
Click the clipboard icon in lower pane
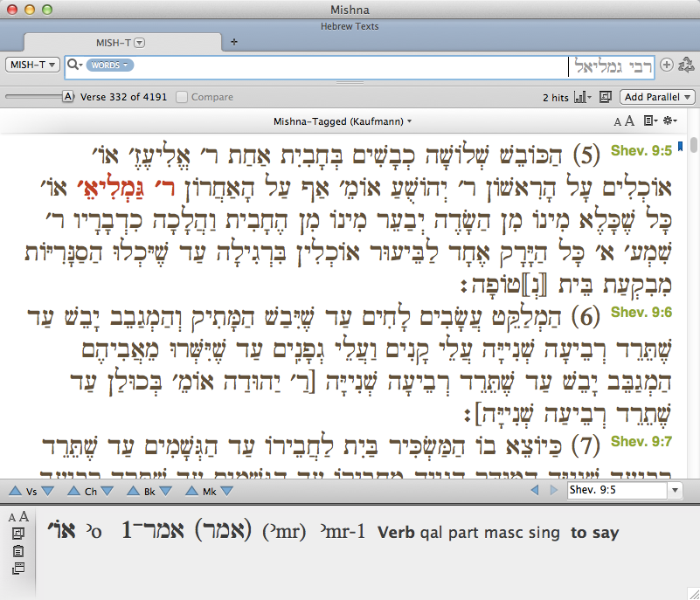coord(17,551)
